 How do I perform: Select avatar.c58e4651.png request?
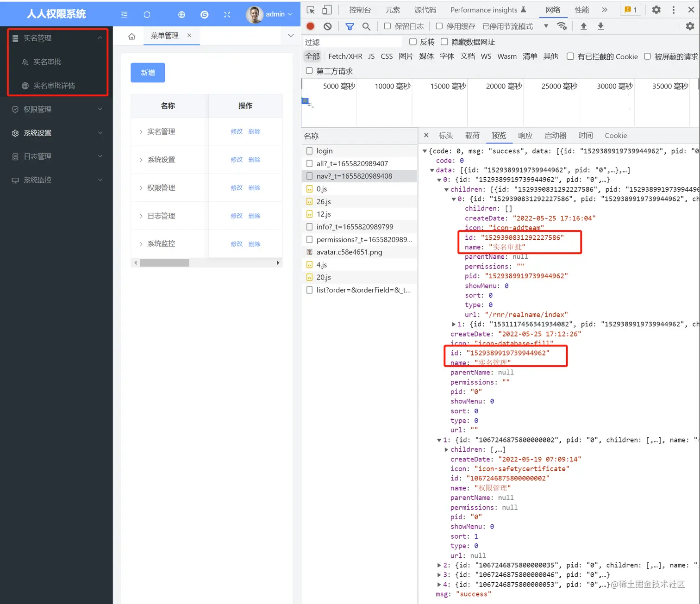click(359, 252)
